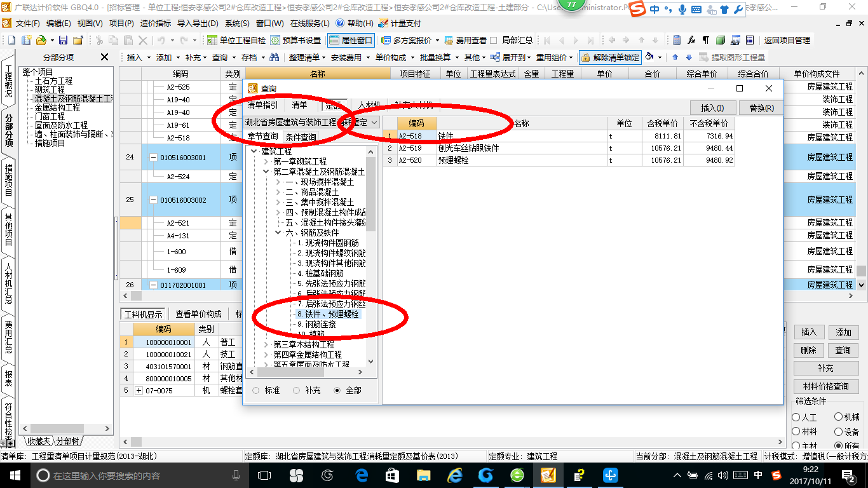Open the 插入 toolbar dropdown
The height and width of the screenshot is (488, 868).
139,57
